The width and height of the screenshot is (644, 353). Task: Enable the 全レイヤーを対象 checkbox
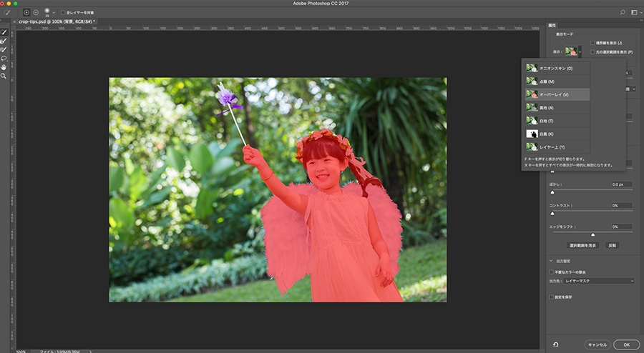63,13
